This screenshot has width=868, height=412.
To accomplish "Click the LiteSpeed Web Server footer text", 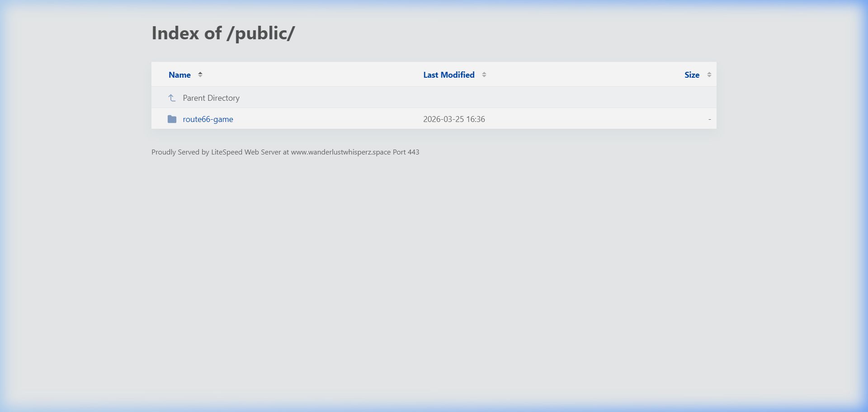I will pos(246,152).
